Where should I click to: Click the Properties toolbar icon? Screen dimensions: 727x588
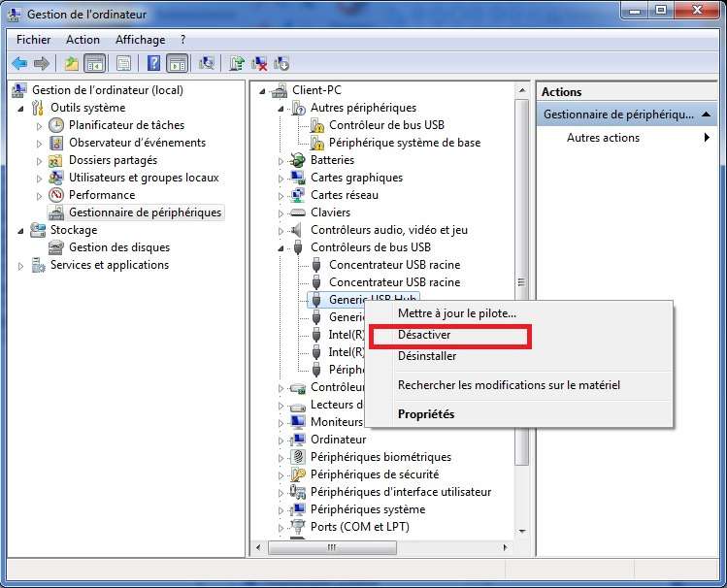pos(123,63)
